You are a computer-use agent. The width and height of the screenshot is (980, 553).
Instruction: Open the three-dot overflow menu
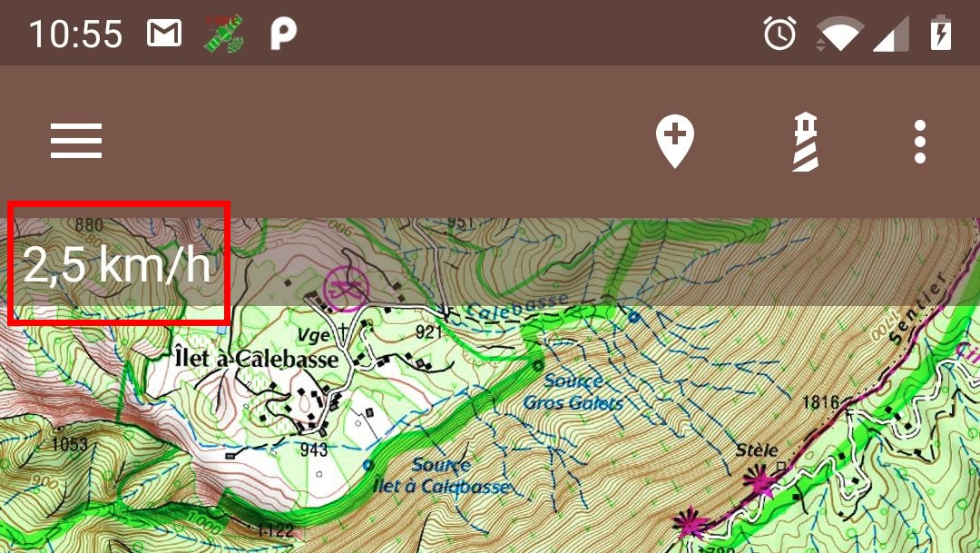point(919,142)
